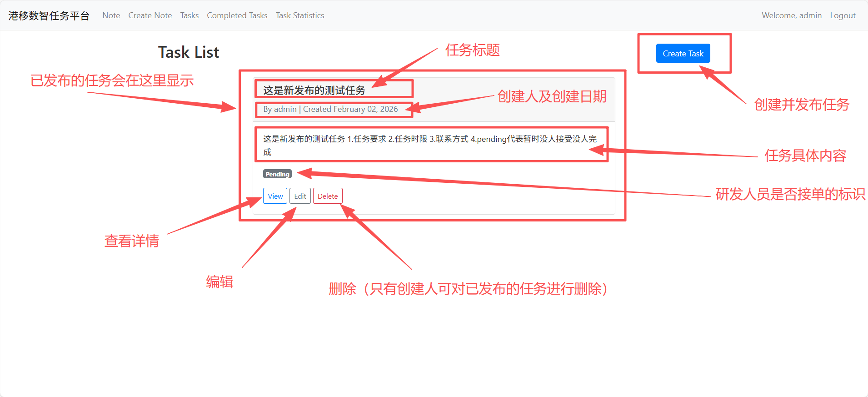Viewport: 868px width, 397px height.
Task: Delete the test task using red button
Action: [x=327, y=196]
